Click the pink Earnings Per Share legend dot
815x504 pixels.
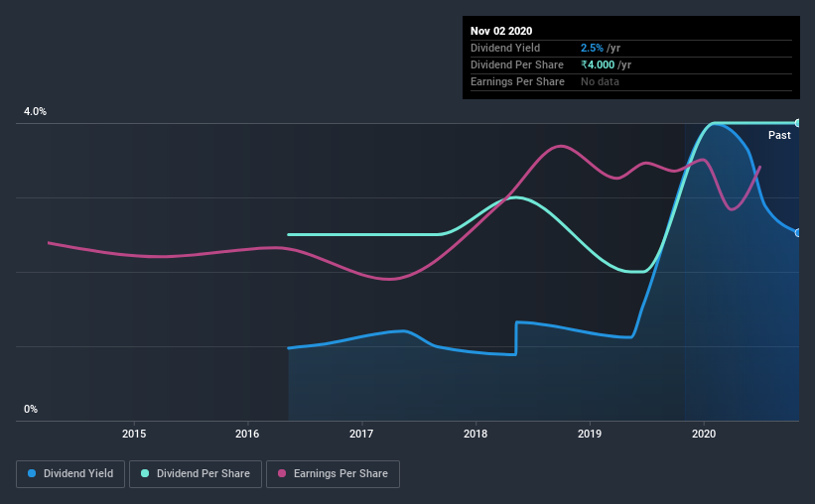click(x=282, y=473)
